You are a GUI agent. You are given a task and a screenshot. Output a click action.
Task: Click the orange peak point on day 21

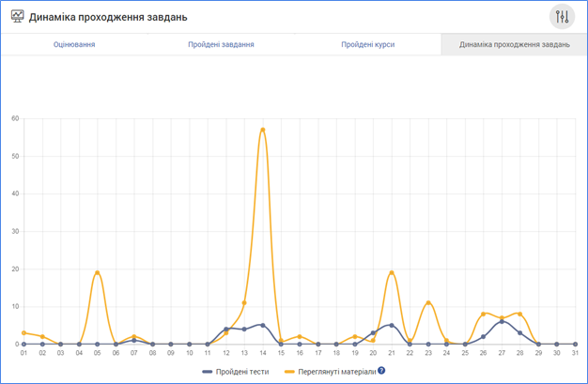click(392, 272)
